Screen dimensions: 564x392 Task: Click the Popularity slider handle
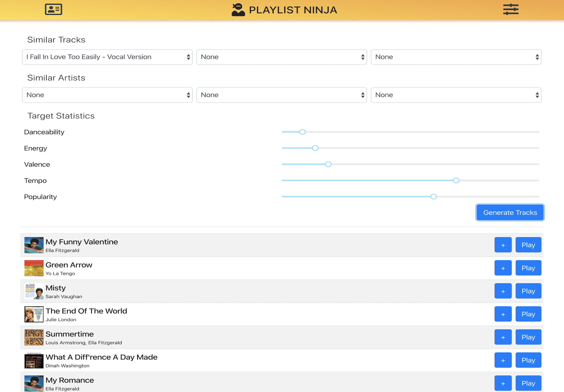pos(433,197)
